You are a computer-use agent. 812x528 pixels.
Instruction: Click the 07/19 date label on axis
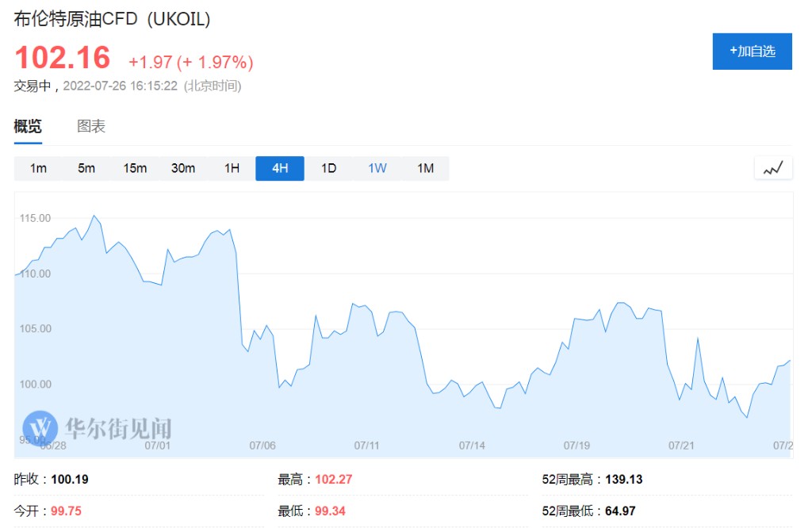pyautogui.click(x=576, y=446)
